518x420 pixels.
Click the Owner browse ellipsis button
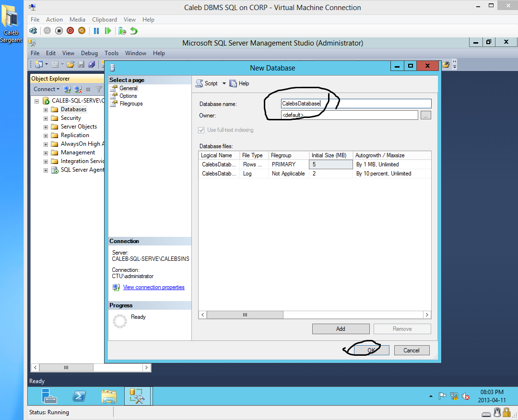tap(426, 115)
